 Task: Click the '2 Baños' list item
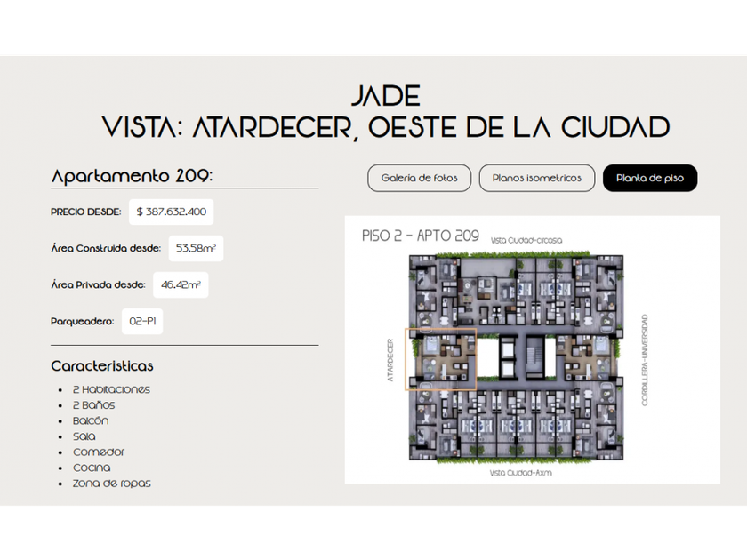(93, 405)
